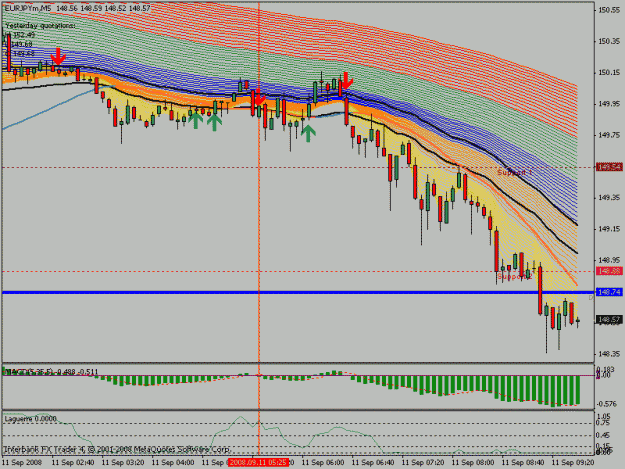The width and height of the screenshot is (625, 469).
Task: Click the 11 Sep 03:20 time label
Action: pyautogui.click(x=123, y=462)
